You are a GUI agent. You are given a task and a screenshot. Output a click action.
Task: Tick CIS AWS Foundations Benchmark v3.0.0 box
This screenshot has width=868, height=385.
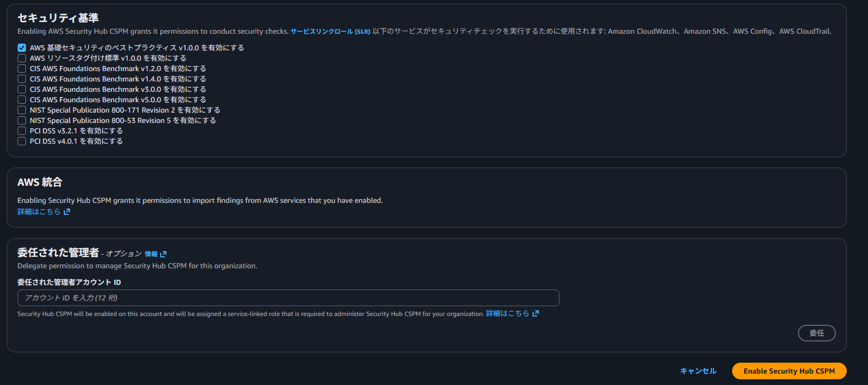(22, 89)
